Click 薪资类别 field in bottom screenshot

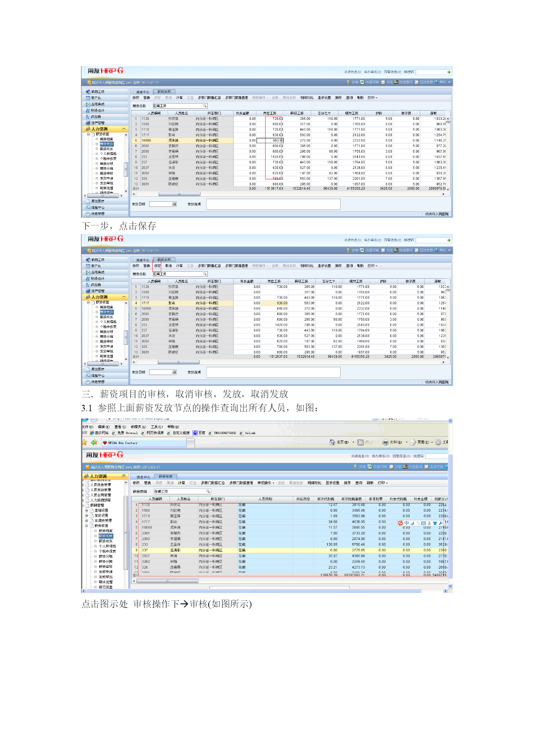(x=182, y=491)
